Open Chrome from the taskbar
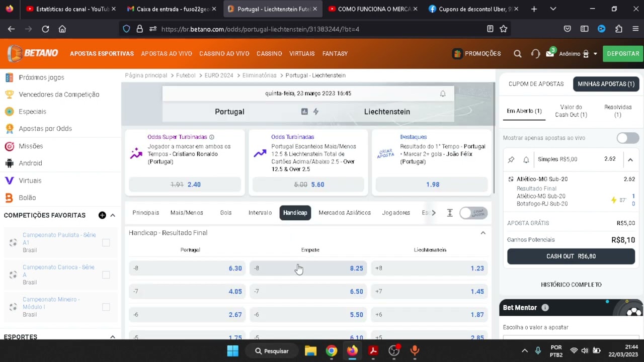644x362 pixels. tap(331, 351)
